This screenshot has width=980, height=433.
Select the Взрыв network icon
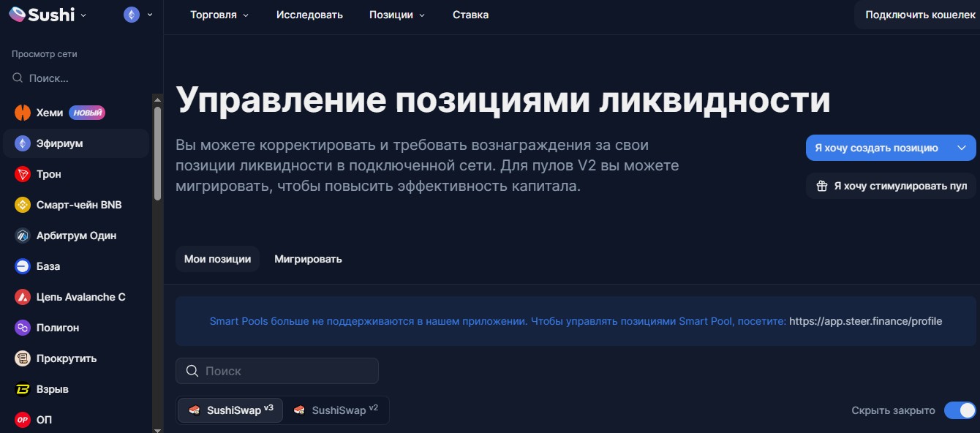23,389
